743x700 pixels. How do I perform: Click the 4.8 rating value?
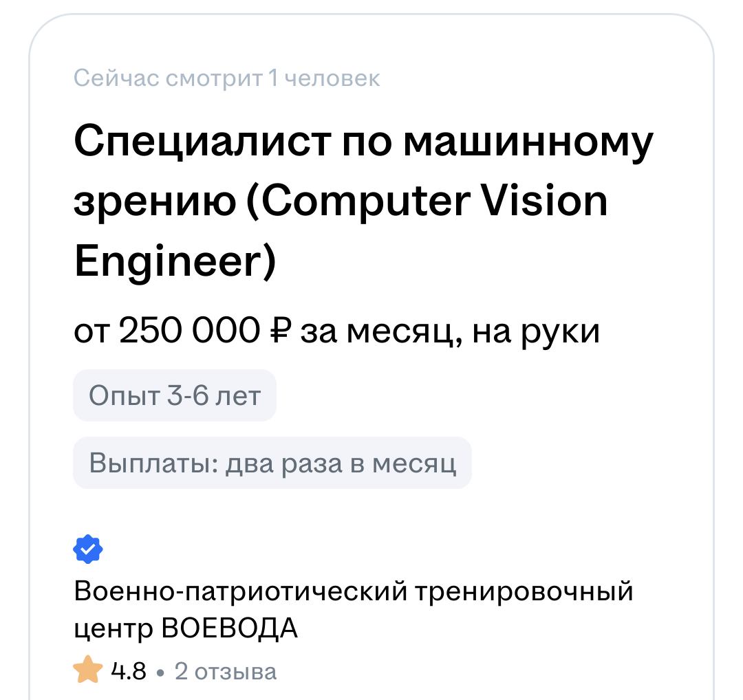point(129,671)
